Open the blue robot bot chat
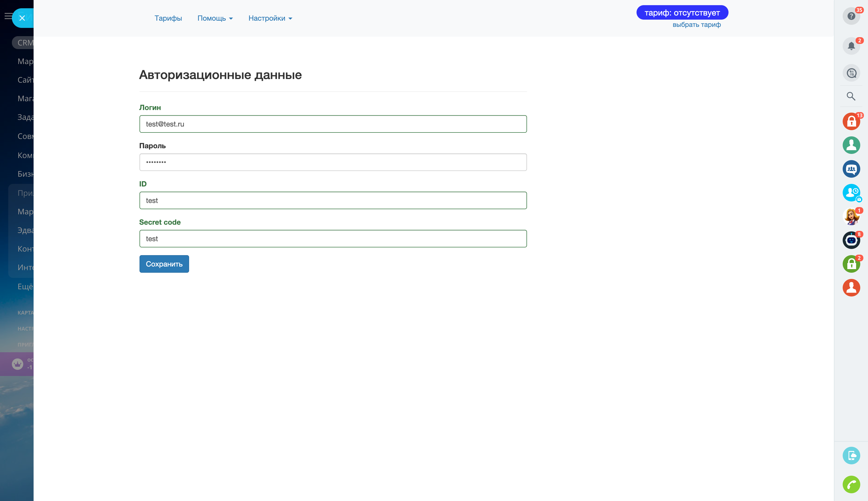 coord(851,240)
